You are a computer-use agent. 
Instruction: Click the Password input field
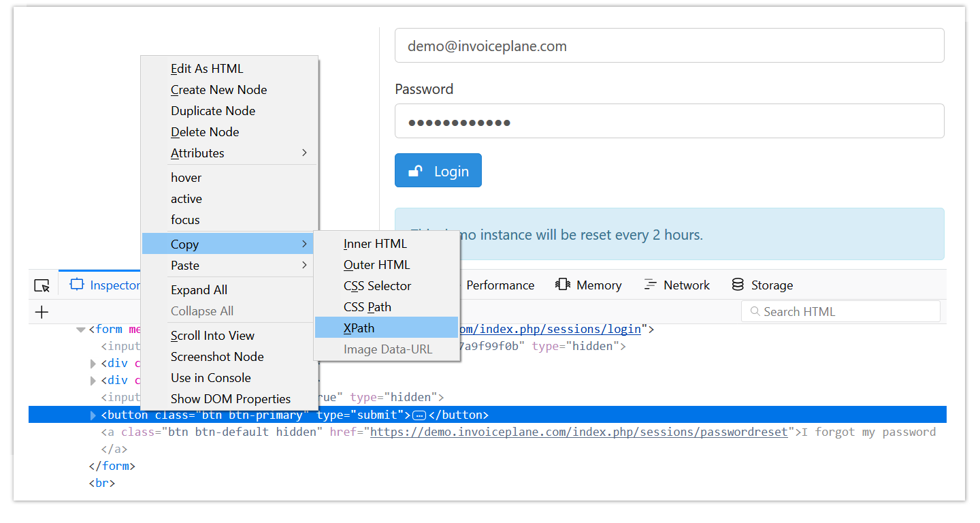click(670, 121)
